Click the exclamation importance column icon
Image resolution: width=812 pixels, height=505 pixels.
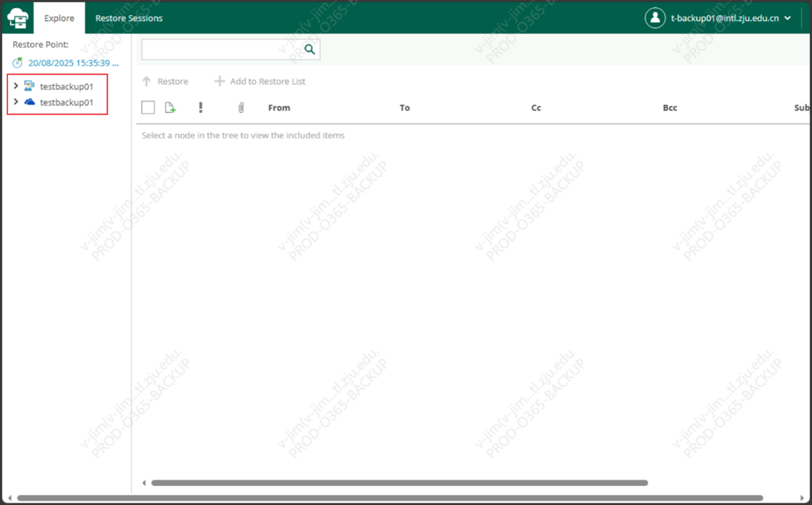pyautogui.click(x=200, y=108)
